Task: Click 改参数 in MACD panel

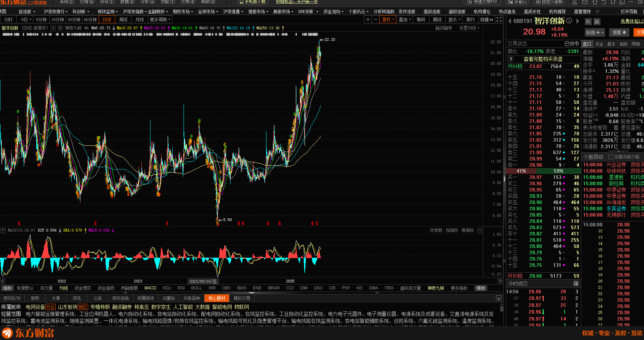Action: click(x=436, y=230)
